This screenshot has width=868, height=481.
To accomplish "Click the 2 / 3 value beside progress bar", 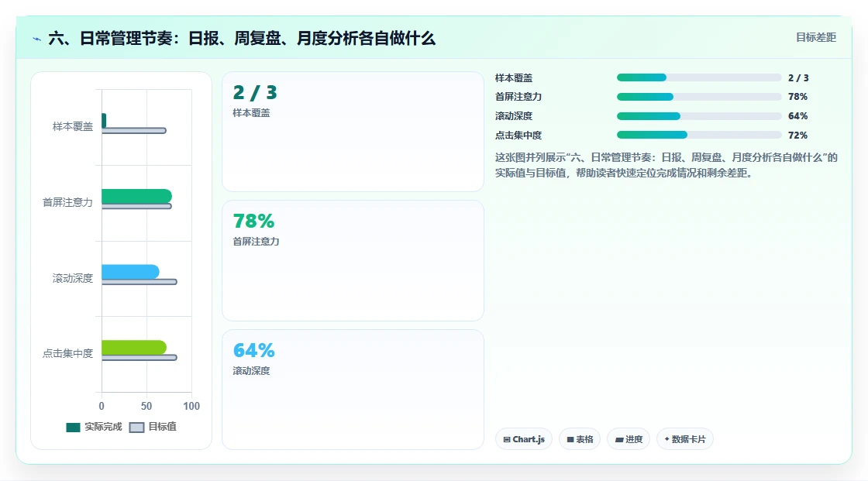I will [798, 78].
